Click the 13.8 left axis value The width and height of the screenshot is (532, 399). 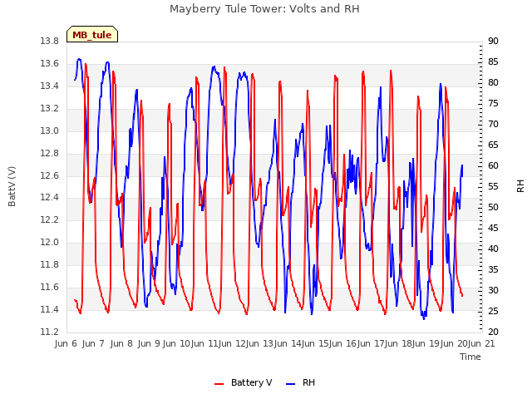pos(50,42)
